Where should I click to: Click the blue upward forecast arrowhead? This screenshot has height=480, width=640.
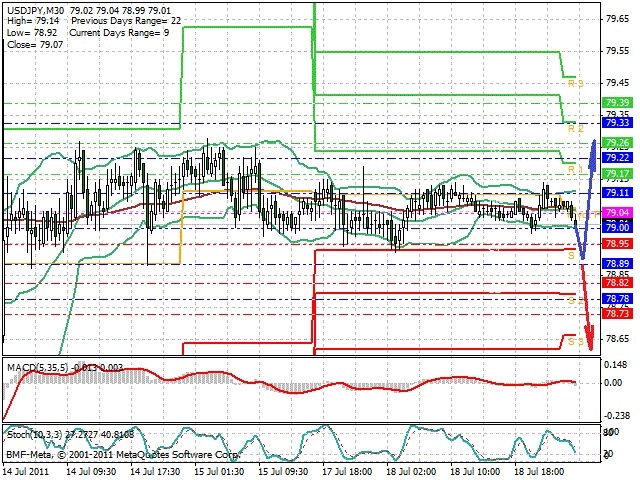coord(593,153)
